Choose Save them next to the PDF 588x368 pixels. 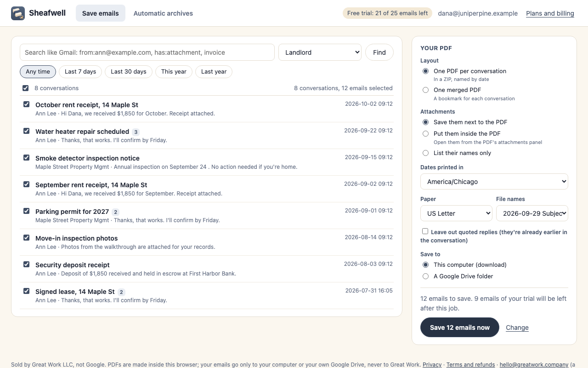coord(425,122)
